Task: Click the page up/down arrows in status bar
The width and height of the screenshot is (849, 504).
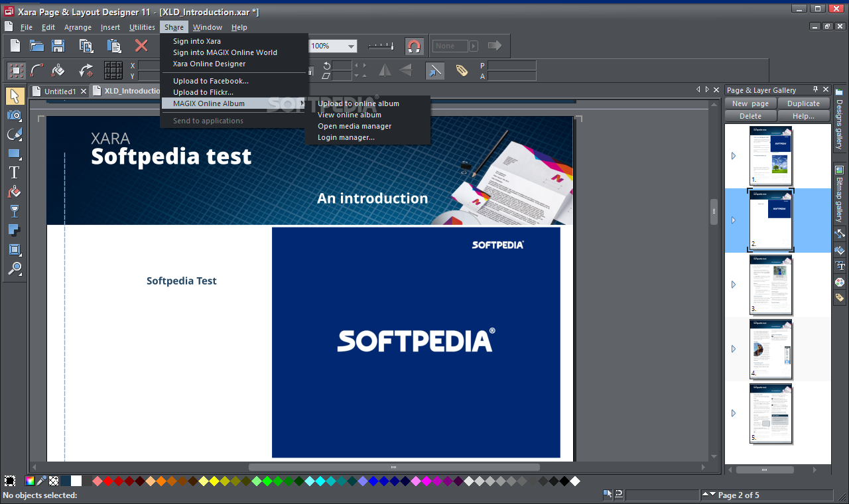Action: [x=709, y=495]
